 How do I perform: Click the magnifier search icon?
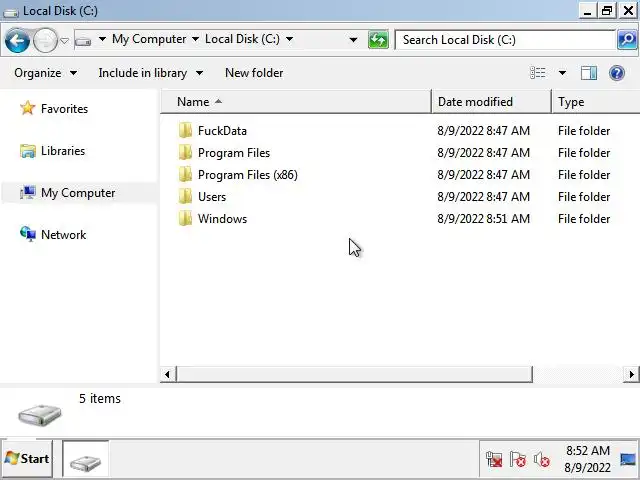627,40
